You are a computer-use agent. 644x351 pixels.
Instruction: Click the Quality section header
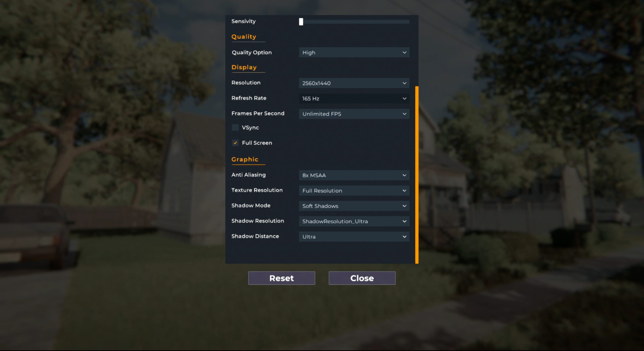pos(244,36)
